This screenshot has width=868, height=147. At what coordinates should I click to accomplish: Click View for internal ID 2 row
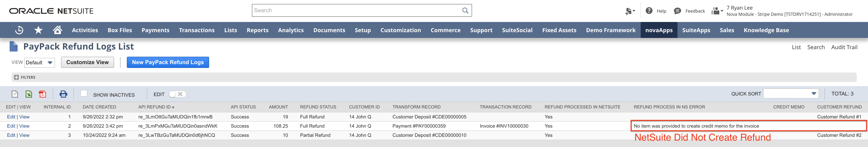(x=24, y=126)
